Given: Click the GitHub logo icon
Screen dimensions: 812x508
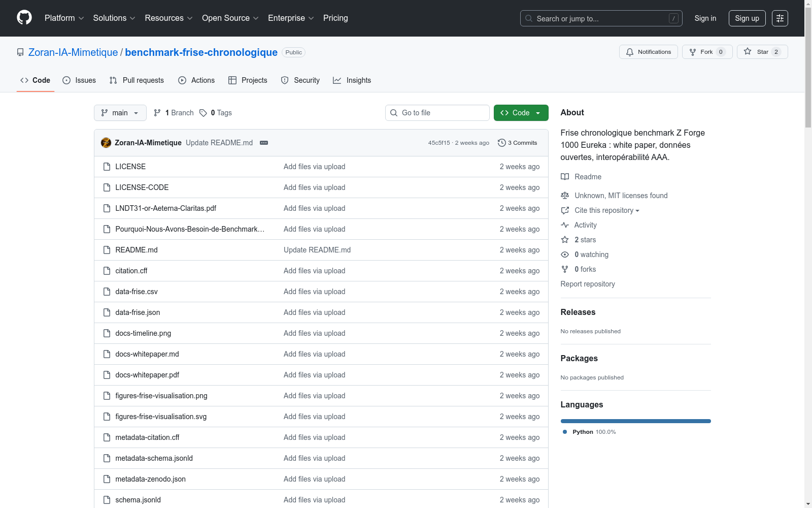Looking at the screenshot, I should (x=24, y=18).
